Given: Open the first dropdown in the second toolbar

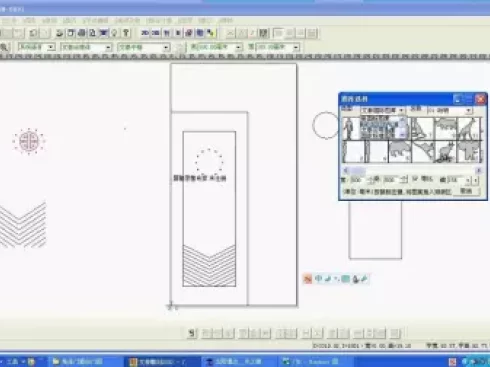Looking at the screenshot, I should [37, 47].
